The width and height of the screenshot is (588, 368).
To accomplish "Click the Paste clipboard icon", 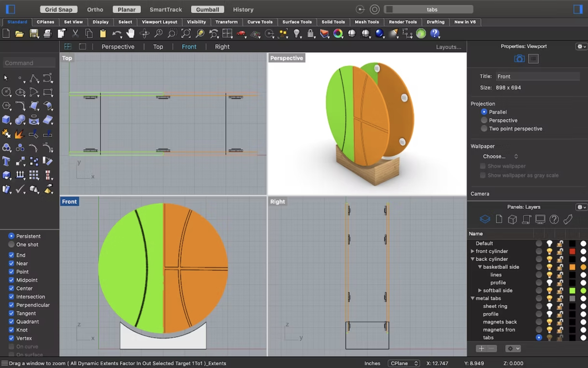I will pyautogui.click(x=103, y=34).
